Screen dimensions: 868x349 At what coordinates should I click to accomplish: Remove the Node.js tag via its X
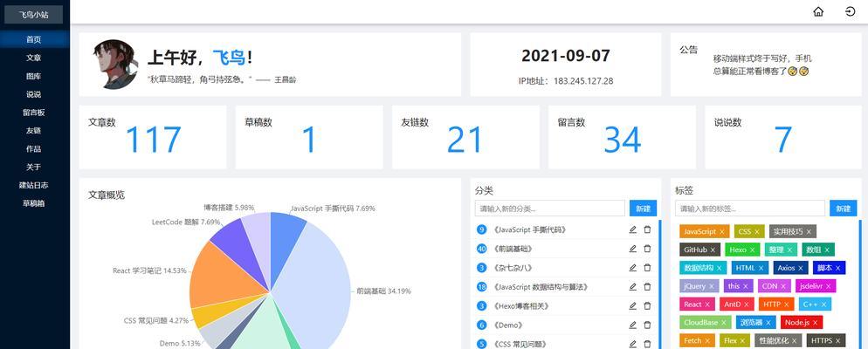[816, 323]
